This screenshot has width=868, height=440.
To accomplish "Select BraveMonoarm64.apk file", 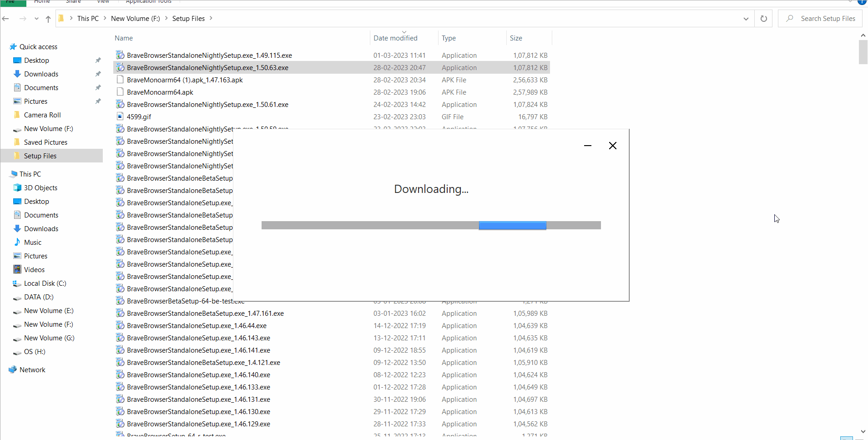I will [160, 92].
